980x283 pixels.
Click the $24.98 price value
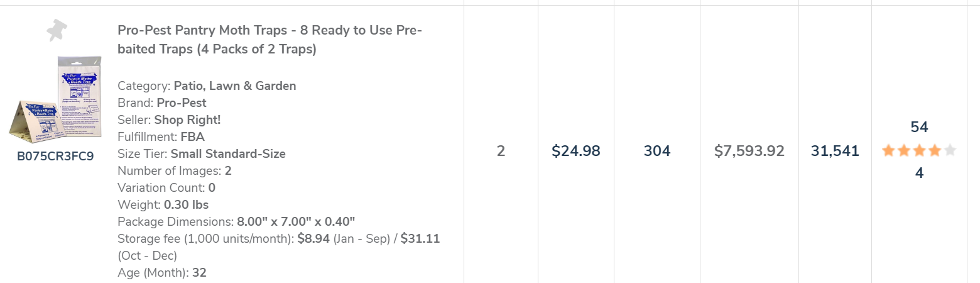pyautogui.click(x=575, y=151)
